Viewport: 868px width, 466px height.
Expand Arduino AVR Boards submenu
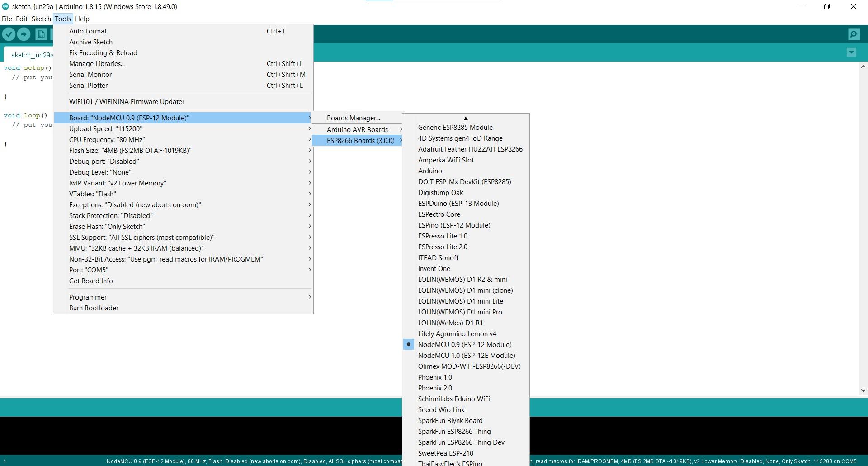click(358, 130)
